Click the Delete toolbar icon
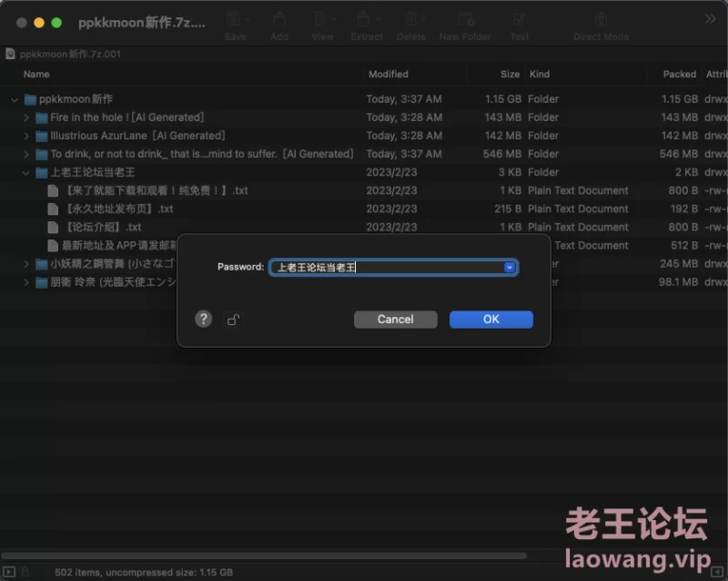 coord(410,25)
